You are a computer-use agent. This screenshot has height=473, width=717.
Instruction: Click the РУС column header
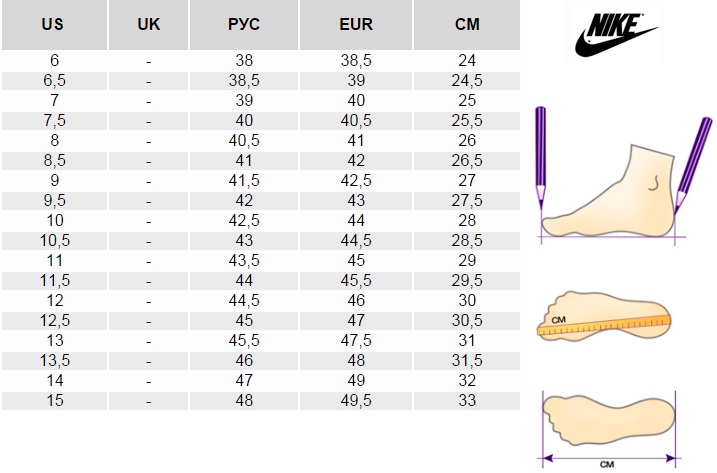coord(244,25)
